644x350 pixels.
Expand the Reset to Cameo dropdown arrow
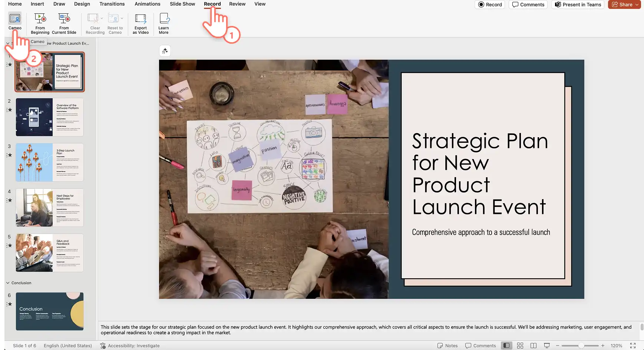pyautogui.click(x=122, y=18)
